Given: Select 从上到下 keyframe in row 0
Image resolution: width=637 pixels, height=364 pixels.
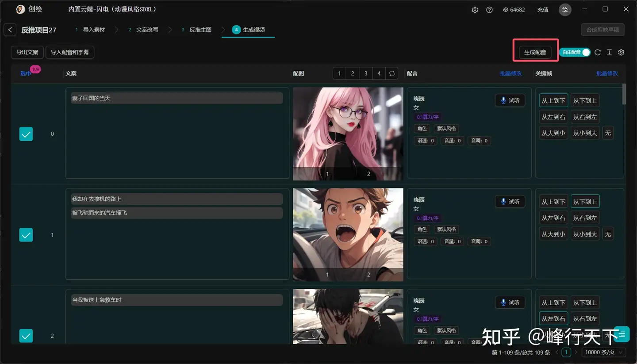Looking at the screenshot, I should point(553,100).
